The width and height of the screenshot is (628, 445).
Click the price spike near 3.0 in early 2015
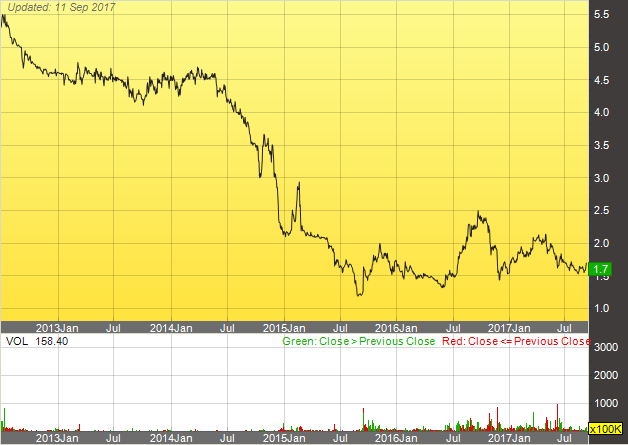tap(299, 183)
